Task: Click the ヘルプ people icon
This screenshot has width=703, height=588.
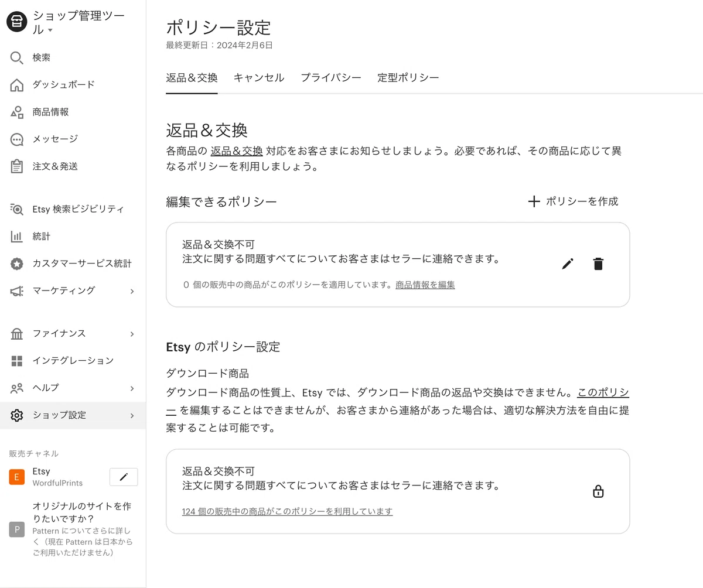Action: pos(17,388)
